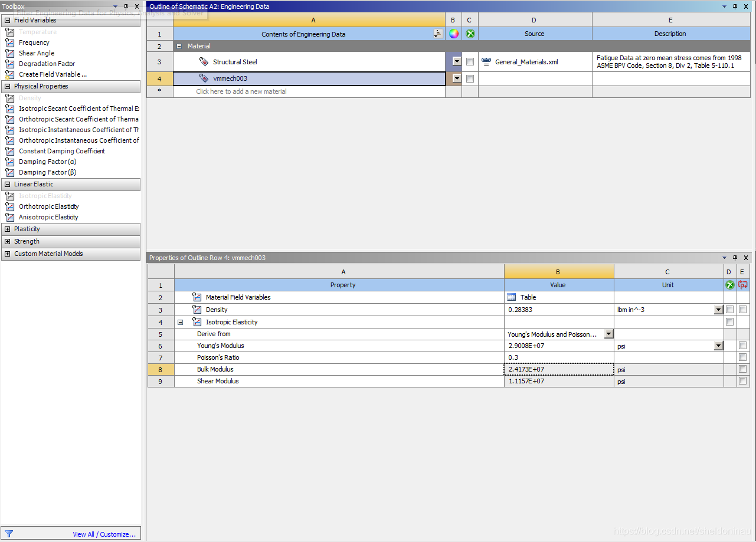Screen dimensions: 756x542
Task: Toggle Poisson's Ratio parameter checkbox
Action: (743, 357)
